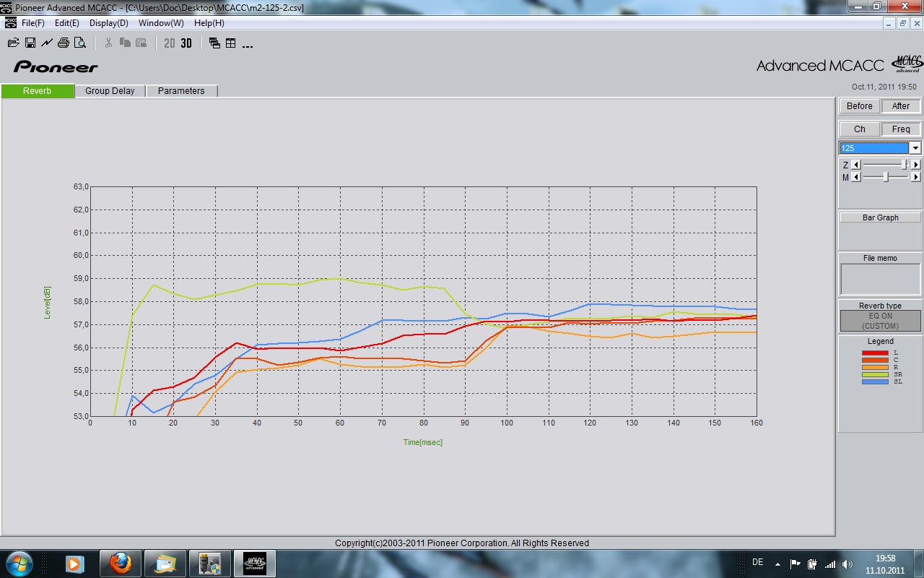
Task: Open print preview magnifier icon
Action: coord(80,43)
